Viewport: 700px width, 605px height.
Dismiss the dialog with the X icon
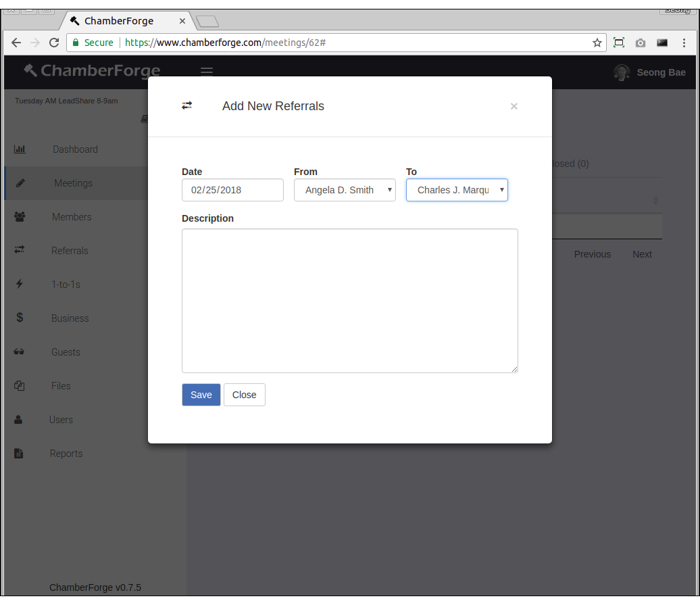(x=514, y=106)
